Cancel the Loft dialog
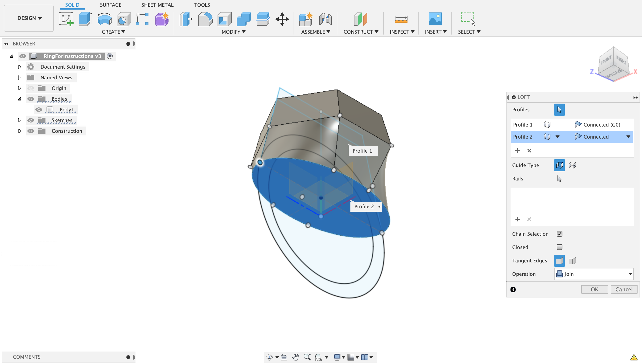This screenshot has height=364, width=642. coord(623,289)
